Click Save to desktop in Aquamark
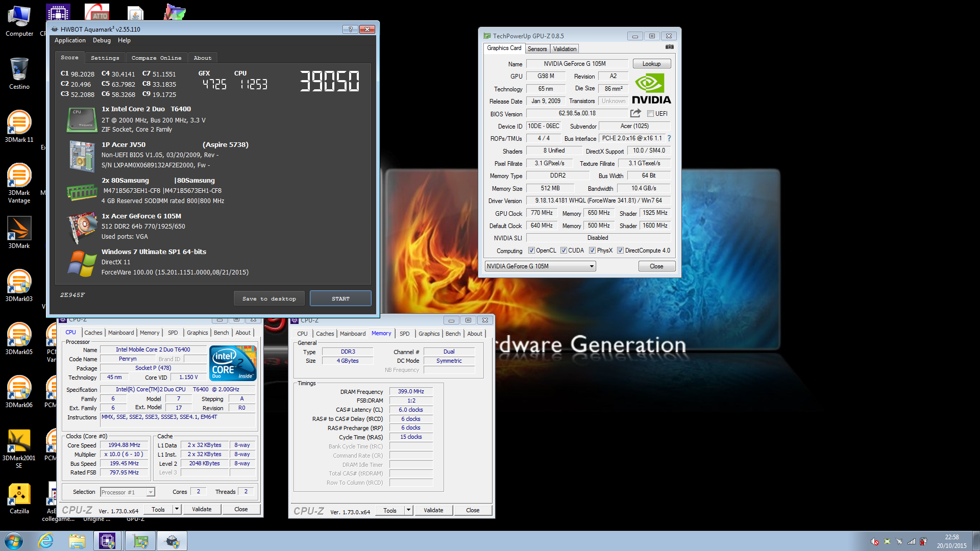 269,298
